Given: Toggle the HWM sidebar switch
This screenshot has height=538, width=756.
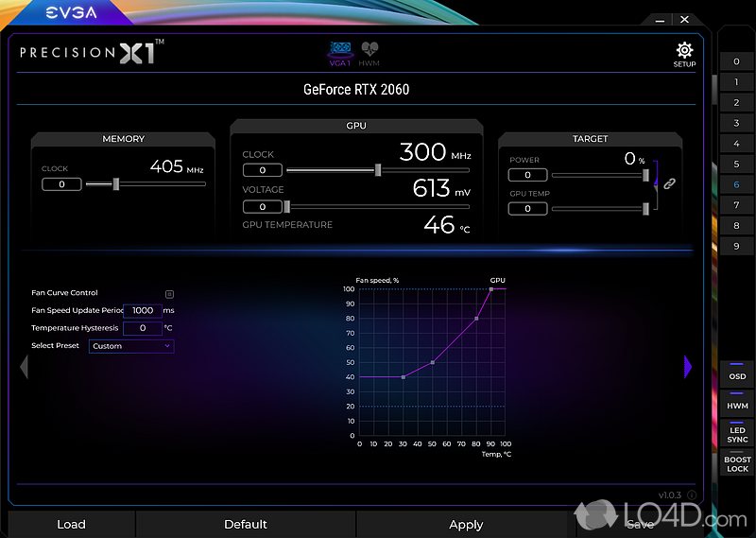Looking at the screenshot, I should [x=737, y=402].
